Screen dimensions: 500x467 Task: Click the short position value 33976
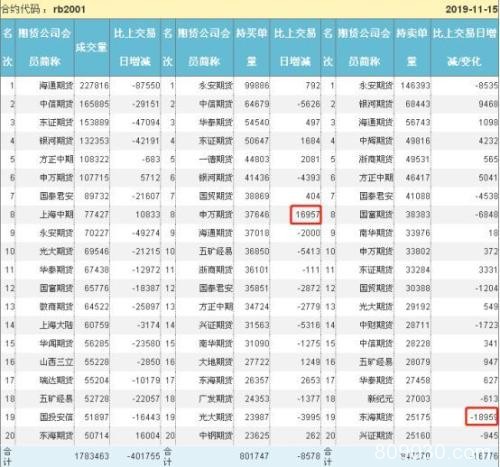tap(418, 233)
